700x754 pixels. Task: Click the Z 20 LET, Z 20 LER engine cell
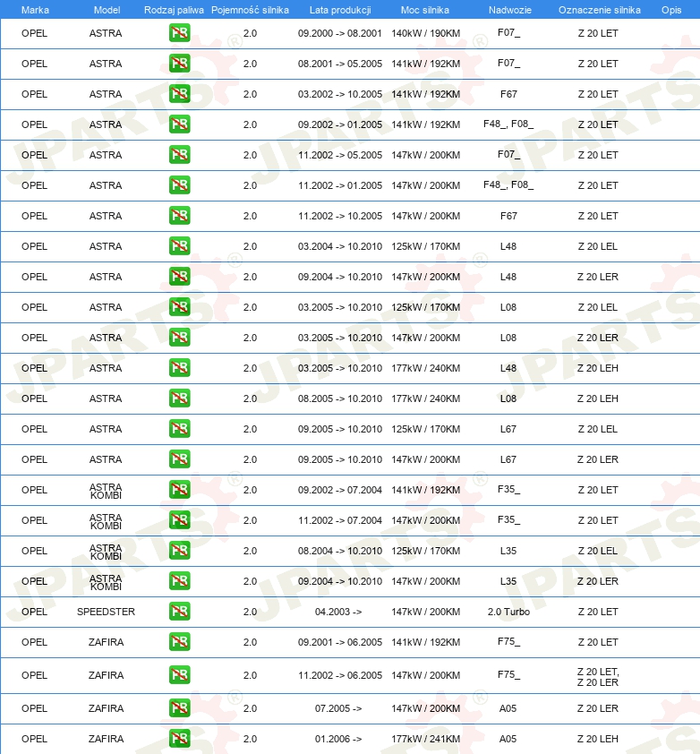click(598, 677)
